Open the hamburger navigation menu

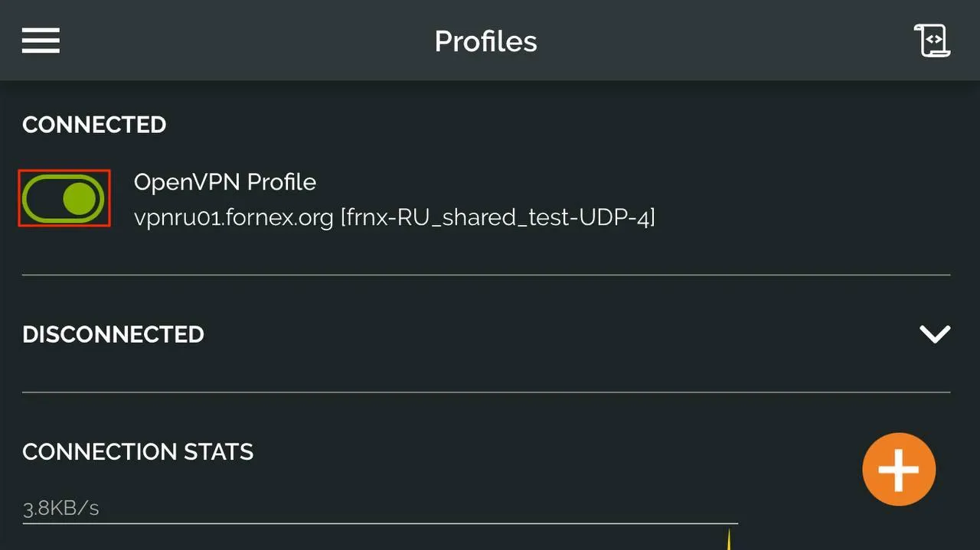[x=41, y=41]
